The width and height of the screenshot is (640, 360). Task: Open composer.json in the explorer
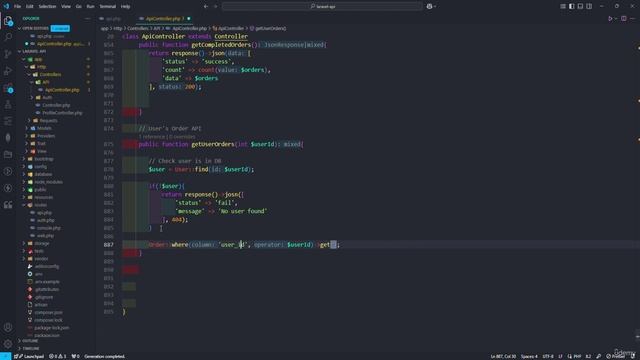click(48, 313)
